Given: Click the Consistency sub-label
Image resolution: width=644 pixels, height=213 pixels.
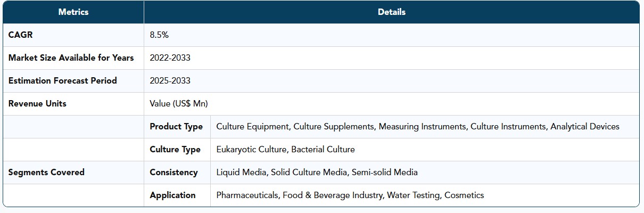Looking at the screenshot, I should point(174,172).
